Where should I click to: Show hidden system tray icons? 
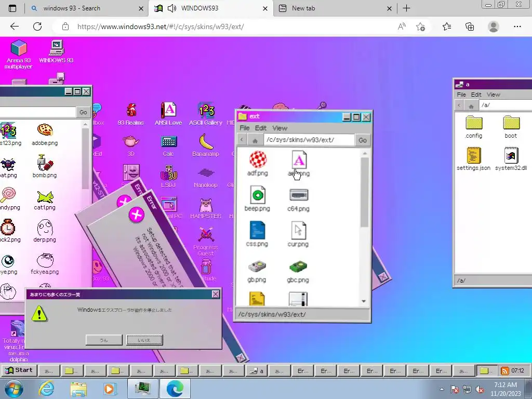tap(442, 389)
